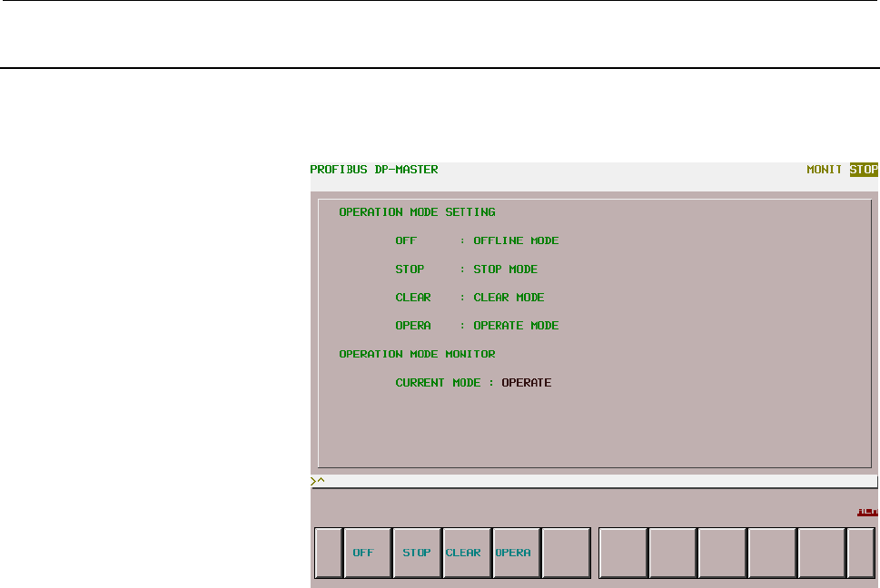Choose the STOP softkey at bottom
This screenshot has height=588, width=880.
pyautogui.click(x=417, y=553)
